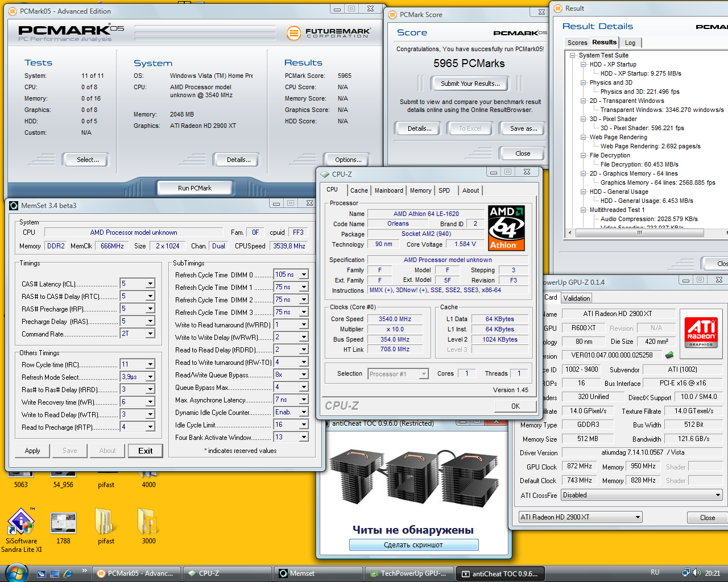Viewport: 728px width, 582px height.
Task: Collapse the HDD - XP Startup node
Action: coord(584,64)
